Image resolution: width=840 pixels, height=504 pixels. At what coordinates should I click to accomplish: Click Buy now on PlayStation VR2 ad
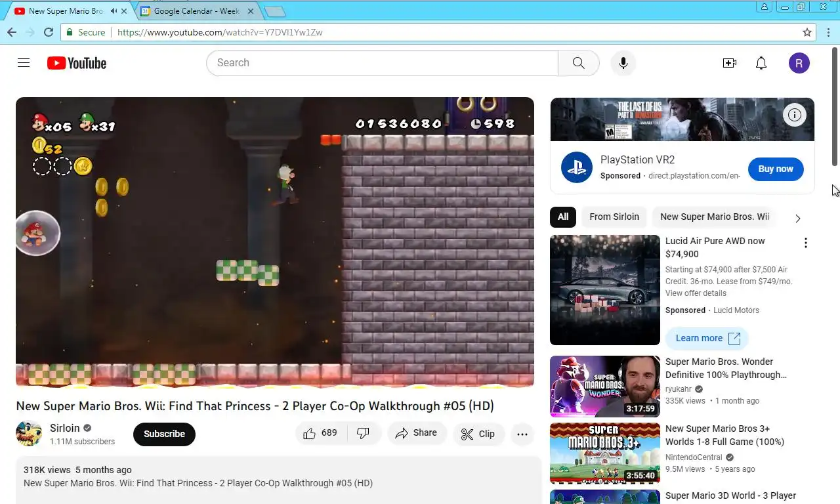click(776, 169)
